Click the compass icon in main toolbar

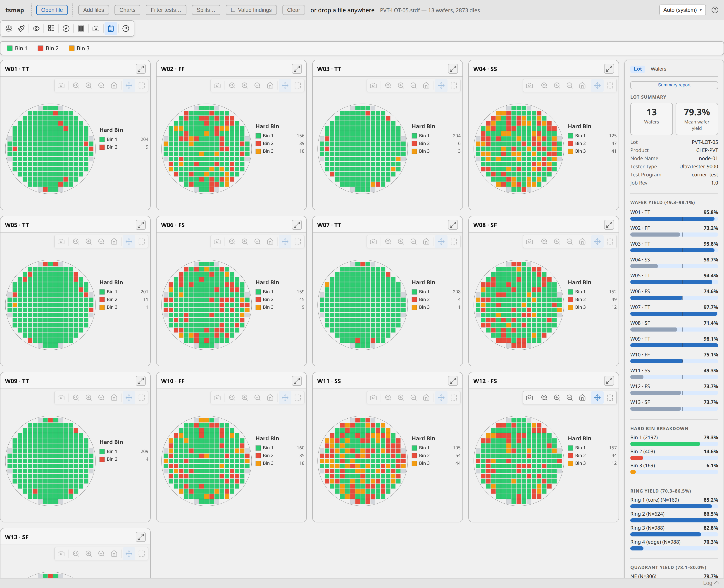point(66,28)
